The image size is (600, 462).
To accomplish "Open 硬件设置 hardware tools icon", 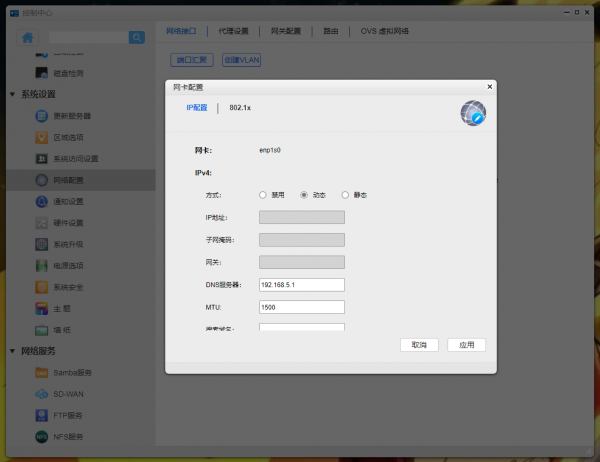I will tap(41, 223).
